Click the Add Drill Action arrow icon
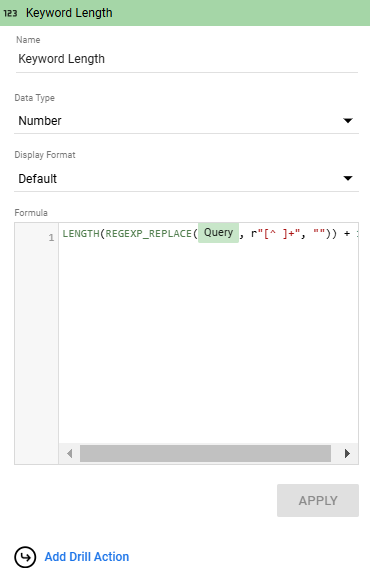Screen dimensions: 370x575 click(x=25, y=557)
